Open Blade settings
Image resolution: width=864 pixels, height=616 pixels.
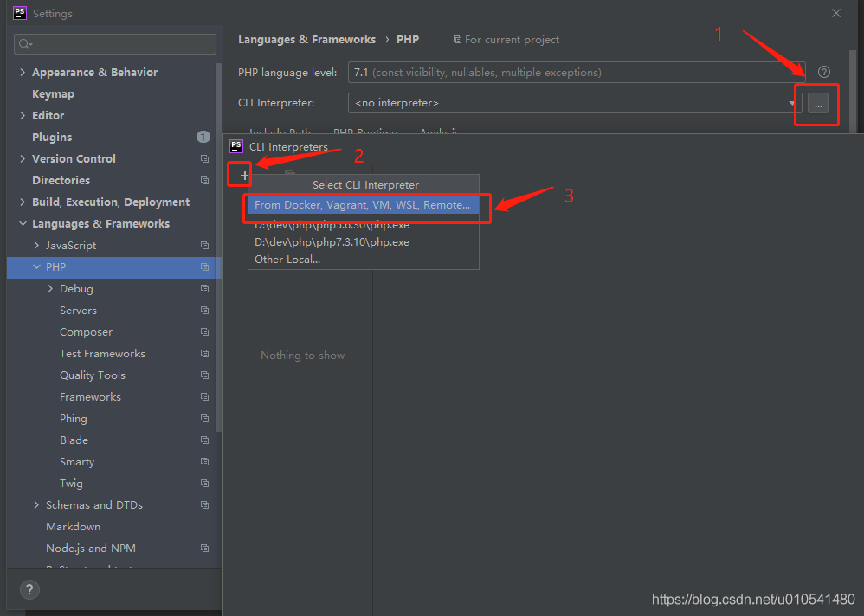[74, 440]
